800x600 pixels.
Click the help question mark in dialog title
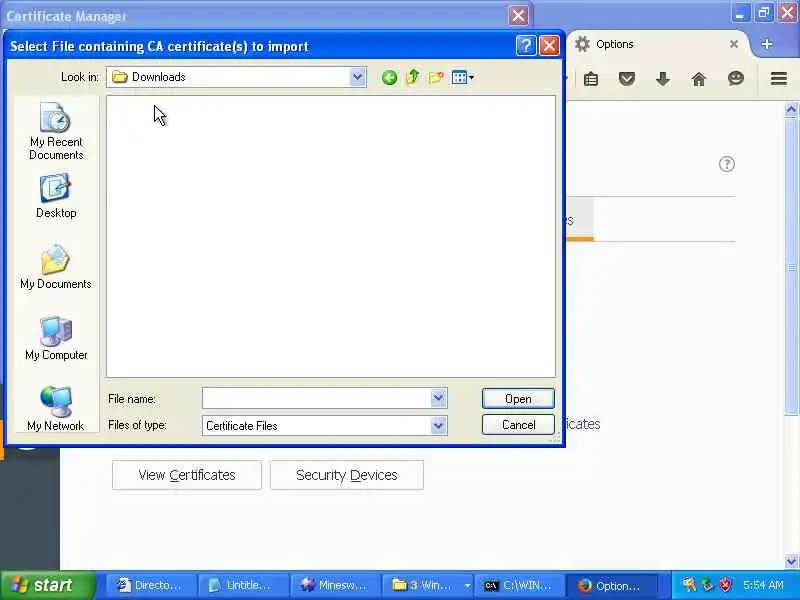526,46
